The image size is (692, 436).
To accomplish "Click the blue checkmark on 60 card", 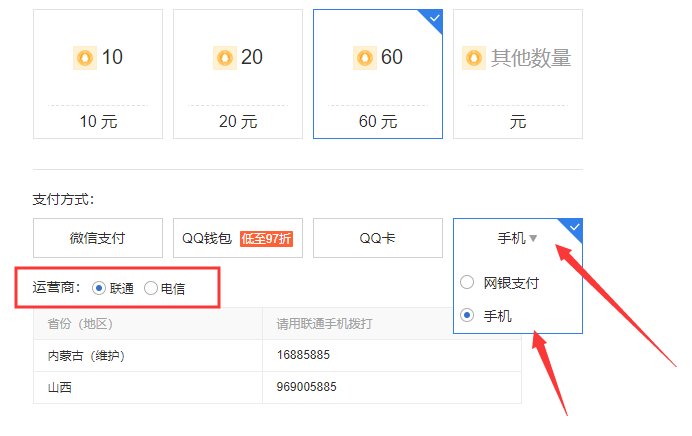I will (x=434, y=19).
